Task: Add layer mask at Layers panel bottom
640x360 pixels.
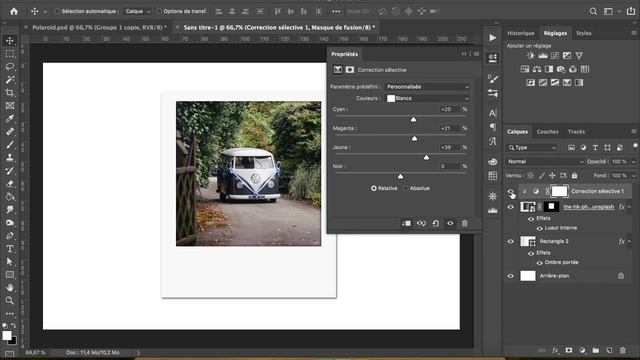Action: point(569,350)
